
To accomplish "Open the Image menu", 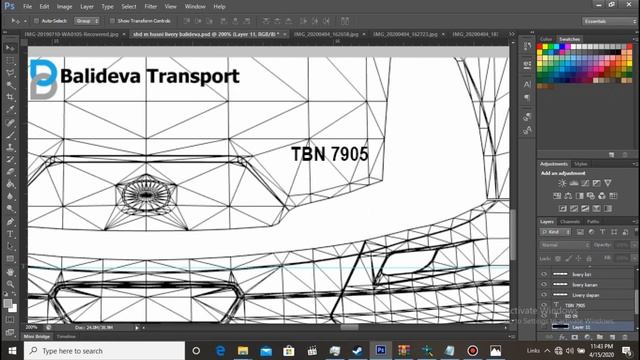I will click(x=64, y=7).
